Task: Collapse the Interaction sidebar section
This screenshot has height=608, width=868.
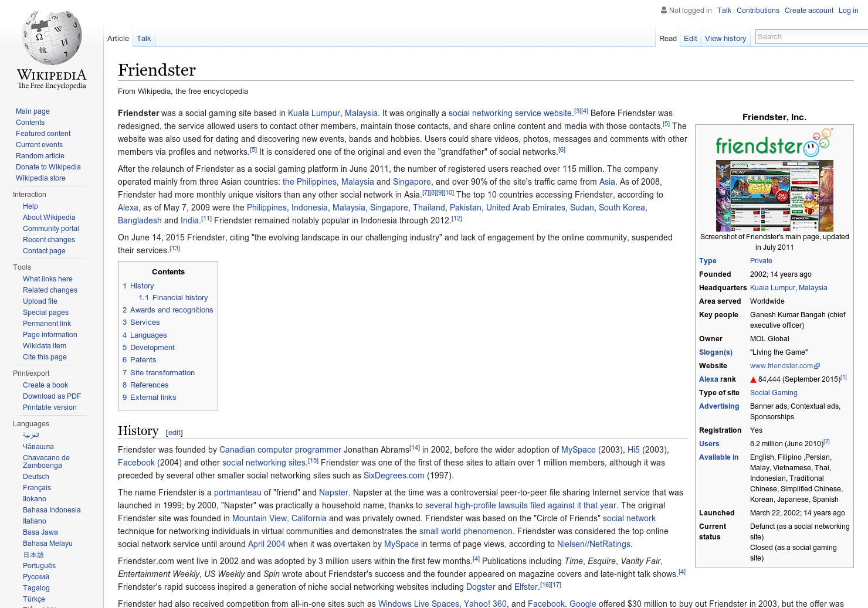Action: (x=29, y=195)
